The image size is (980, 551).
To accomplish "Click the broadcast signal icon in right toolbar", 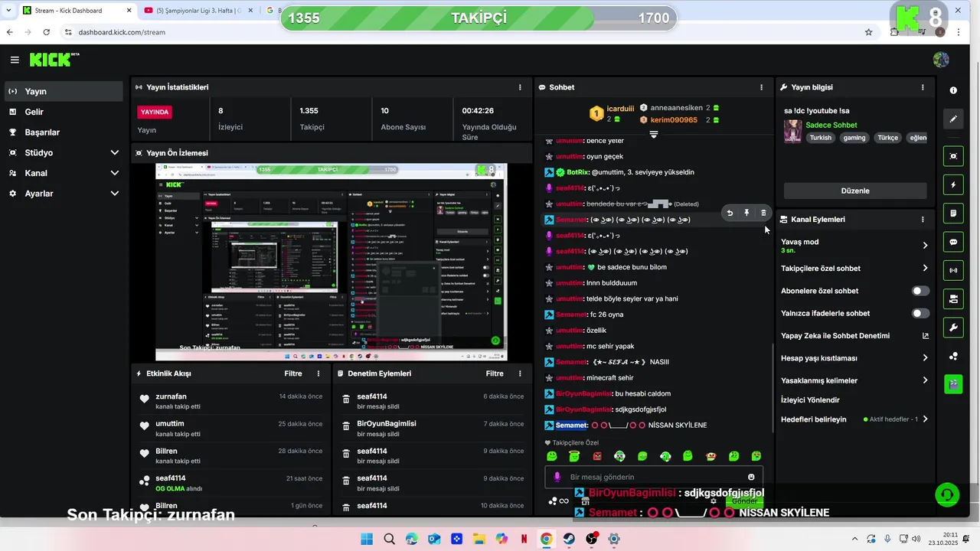I will [x=953, y=270].
